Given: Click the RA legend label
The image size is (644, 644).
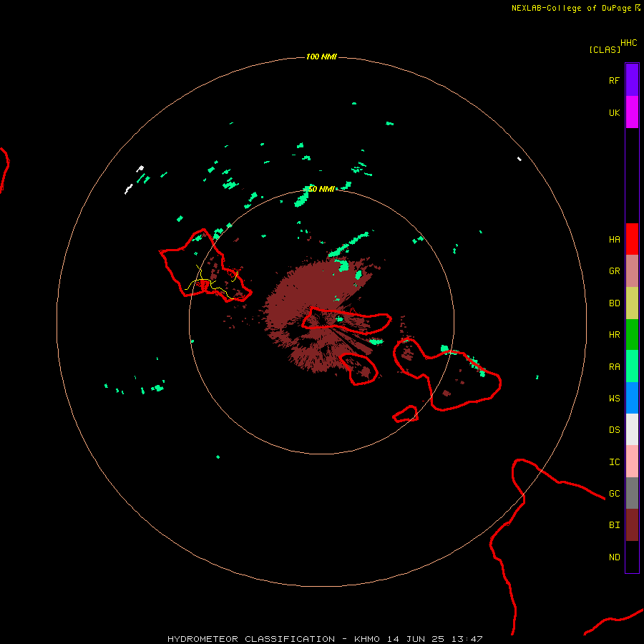Looking at the screenshot, I should click(614, 367).
